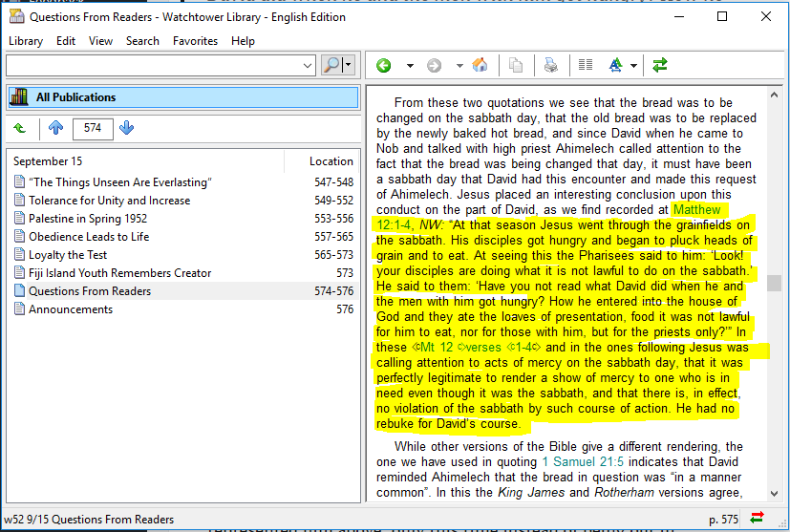Go to previous page with up arrow
This screenshot has height=532, width=790.
tap(55, 128)
